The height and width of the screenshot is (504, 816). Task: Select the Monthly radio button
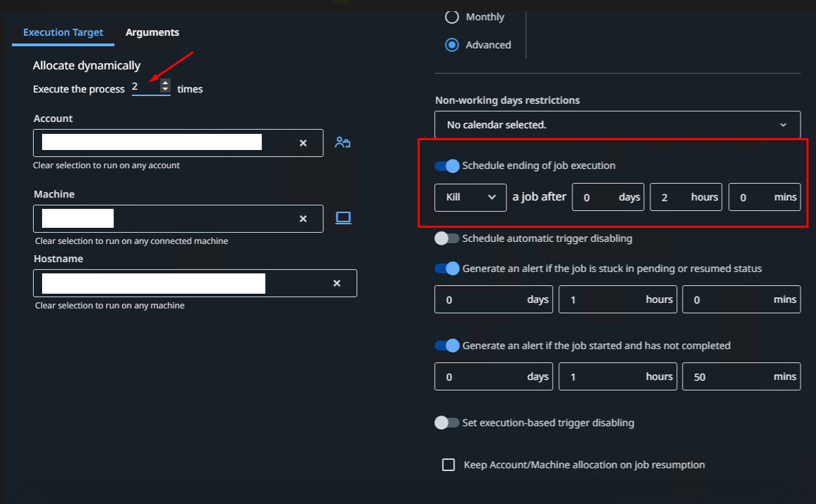(451, 17)
